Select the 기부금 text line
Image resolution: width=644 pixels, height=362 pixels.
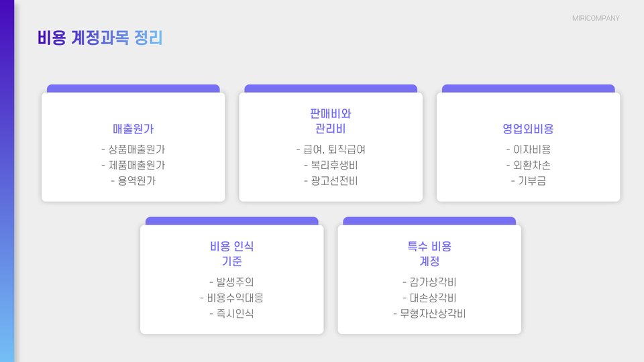coord(528,180)
